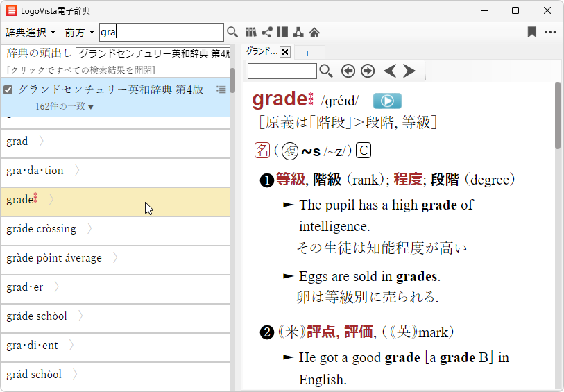Click the in-page search text field

[x=282, y=71]
